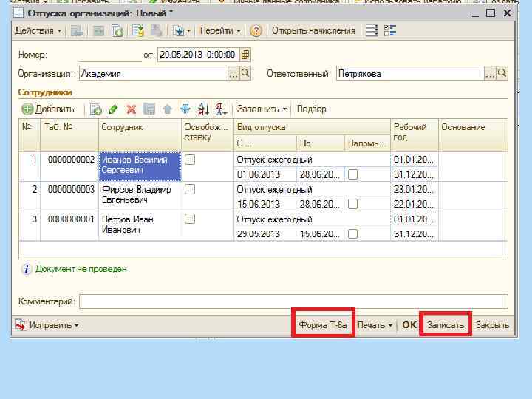Click the checklist settings icon in top toolbar

tap(390, 31)
